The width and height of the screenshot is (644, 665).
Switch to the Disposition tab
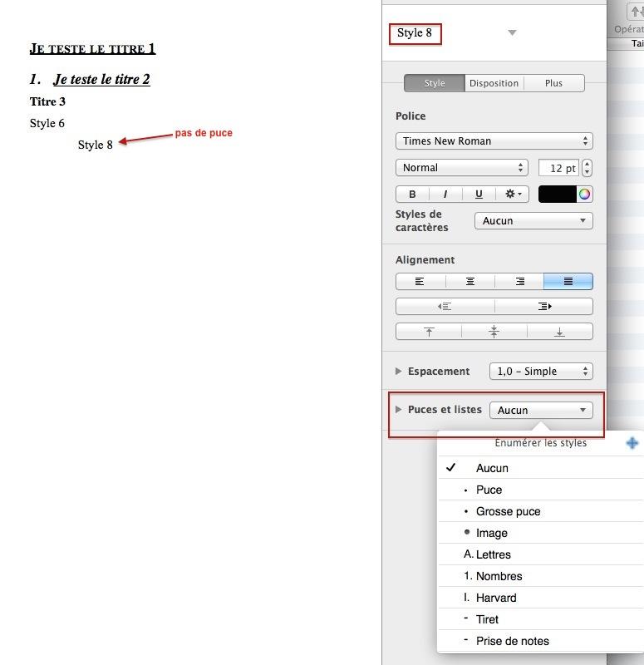pyautogui.click(x=494, y=83)
